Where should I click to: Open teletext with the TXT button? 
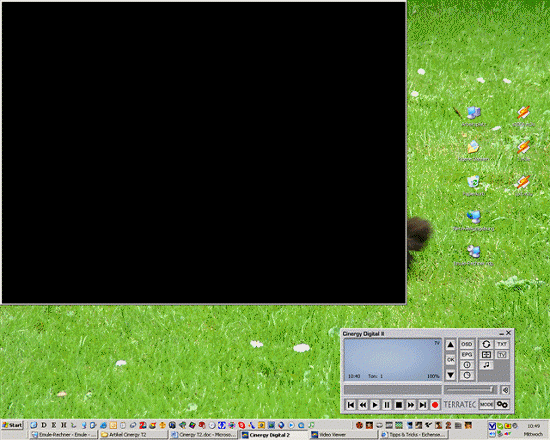pos(502,344)
